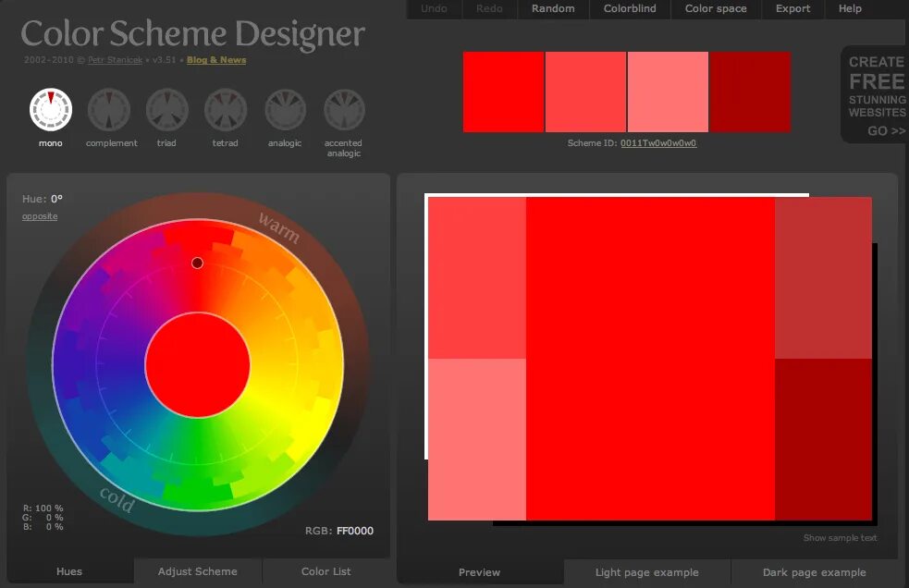Switch to the Light page example preview
The height and width of the screenshot is (588, 909).
(647, 571)
